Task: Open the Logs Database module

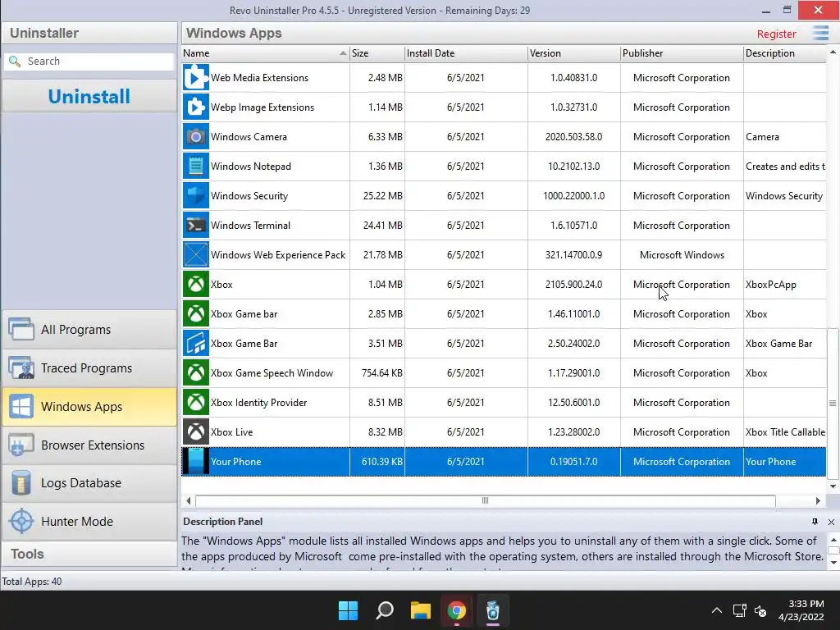Action: point(89,482)
